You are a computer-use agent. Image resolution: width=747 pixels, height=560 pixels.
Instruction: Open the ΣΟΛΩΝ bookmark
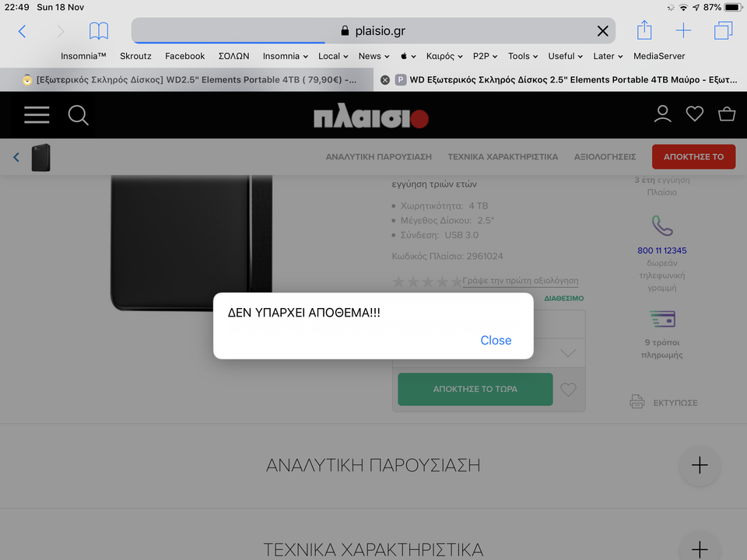tap(234, 56)
